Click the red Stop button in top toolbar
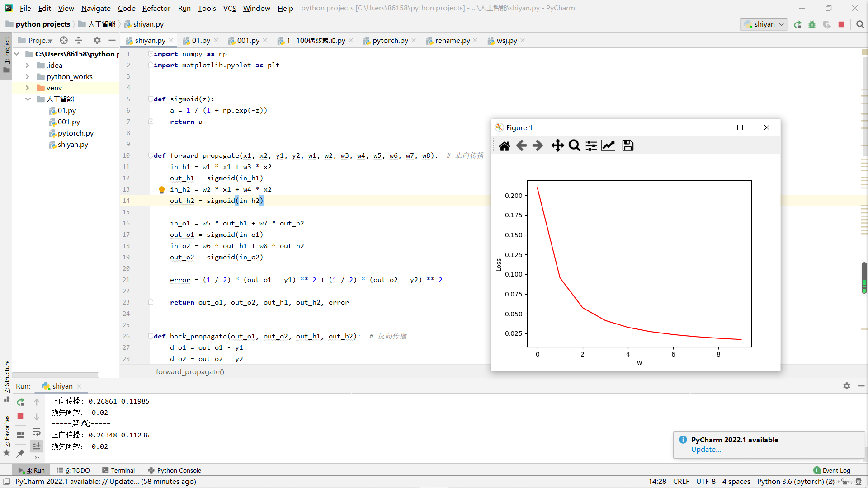This screenshot has height=488, width=868. click(841, 24)
